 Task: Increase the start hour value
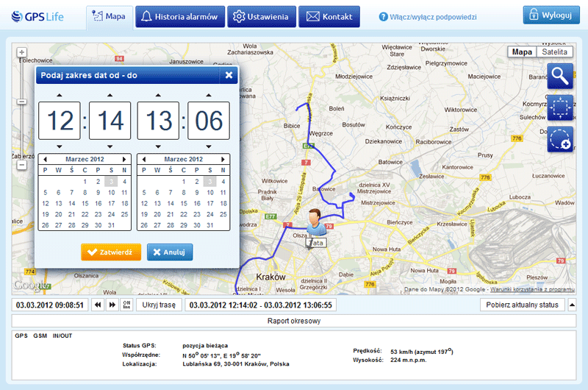pyautogui.click(x=60, y=96)
